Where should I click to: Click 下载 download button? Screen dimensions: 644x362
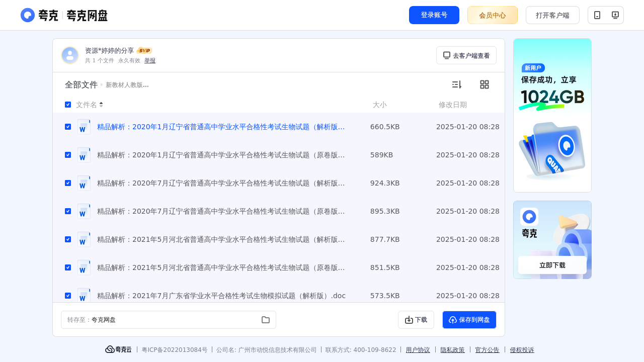point(416,320)
